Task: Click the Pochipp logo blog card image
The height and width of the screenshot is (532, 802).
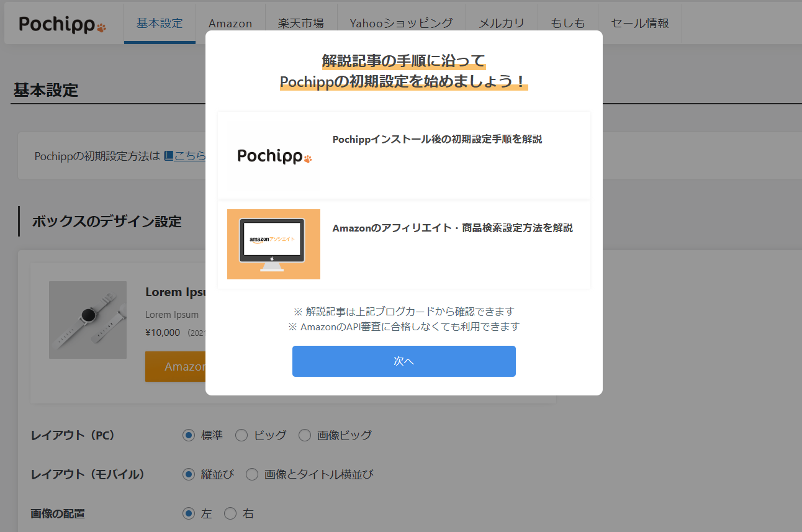Action: (274, 156)
